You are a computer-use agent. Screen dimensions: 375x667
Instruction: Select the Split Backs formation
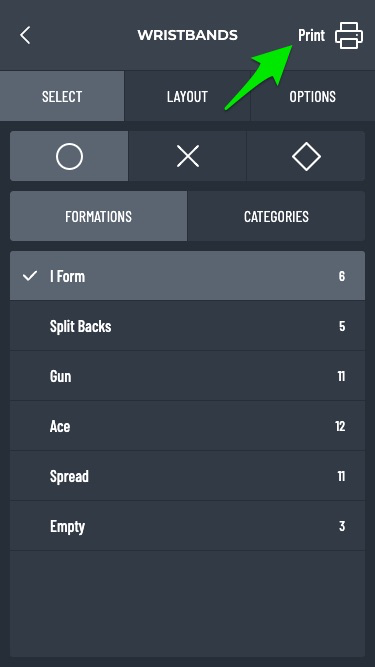(x=188, y=326)
